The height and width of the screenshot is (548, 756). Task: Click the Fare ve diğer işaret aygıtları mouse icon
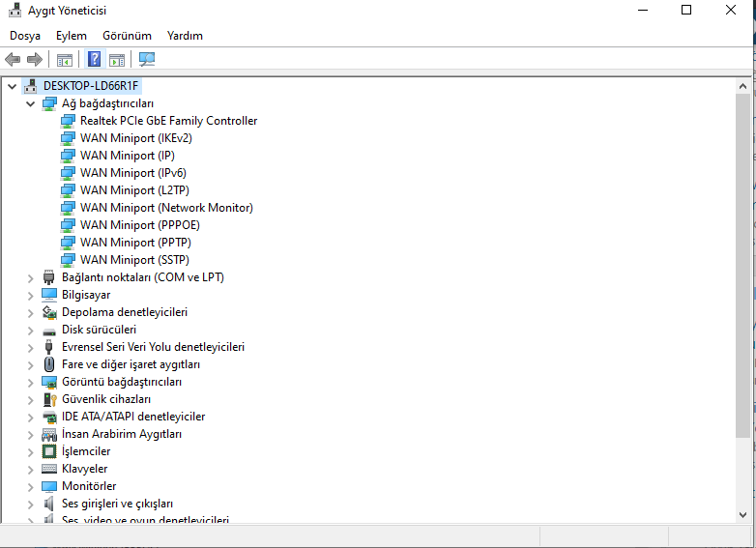(48, 364)
